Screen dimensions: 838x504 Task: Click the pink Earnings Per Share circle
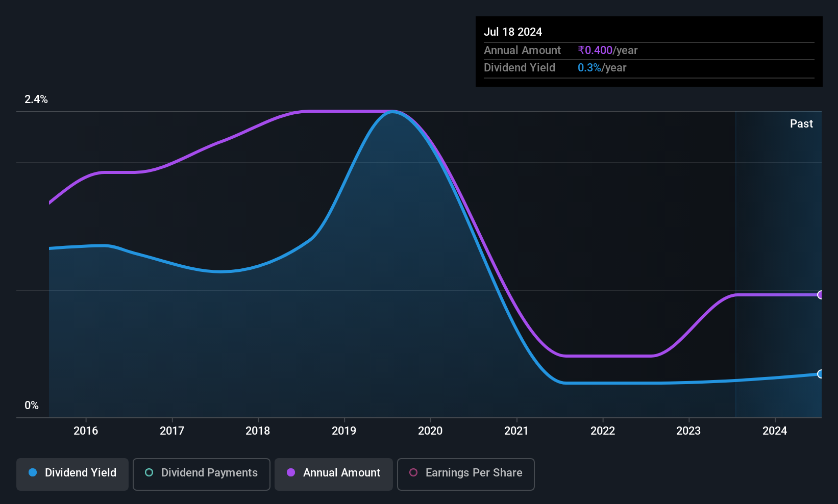click(x=413, y=473)
